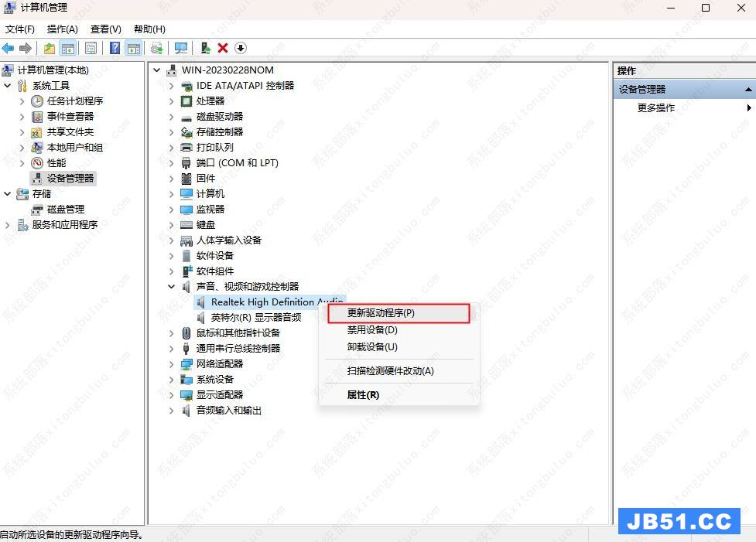
Task: Collapse the 声音、视频和游戏控制器 category
Action: 171,287
